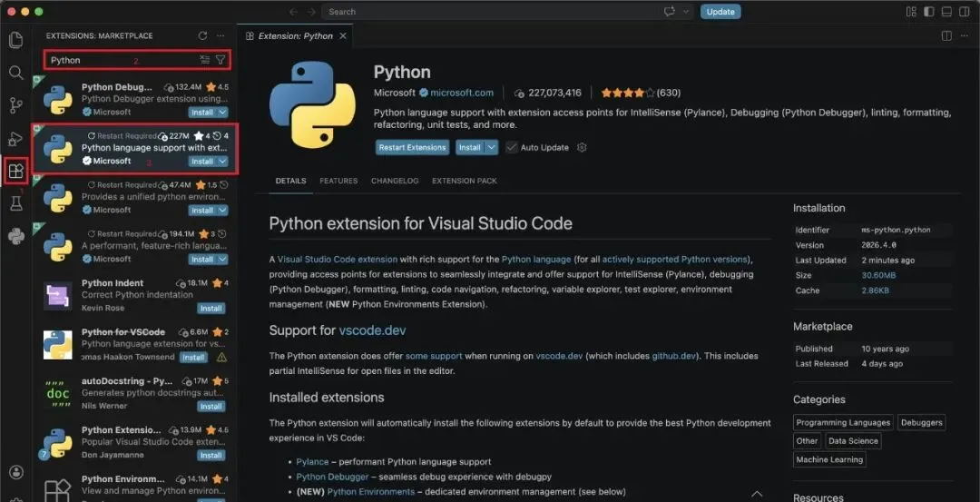
Task: Select the Extension: Python editor tab
Action: pyautogui.click(x=295, y=36)
